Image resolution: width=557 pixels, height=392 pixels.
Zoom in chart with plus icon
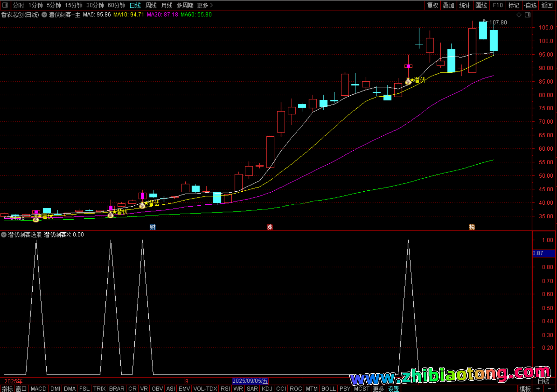coord(538,389)
